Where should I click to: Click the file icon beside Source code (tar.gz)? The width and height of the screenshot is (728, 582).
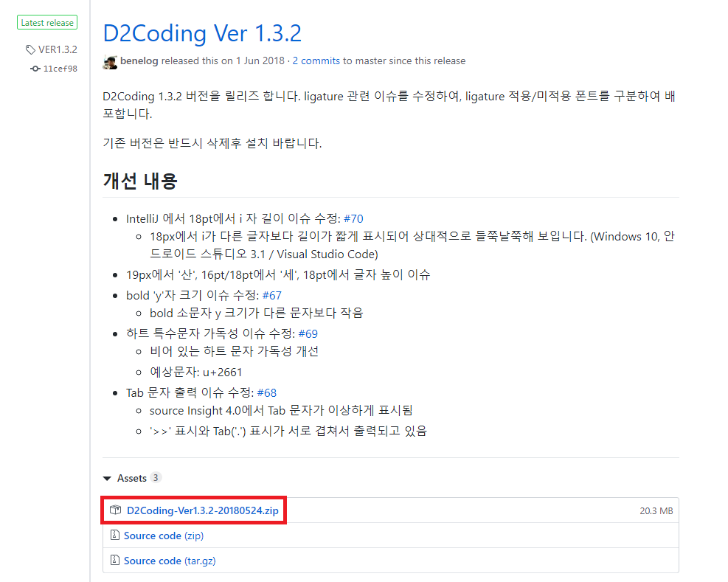coord(114,560)
